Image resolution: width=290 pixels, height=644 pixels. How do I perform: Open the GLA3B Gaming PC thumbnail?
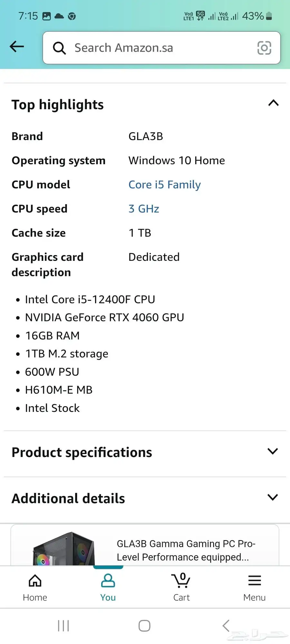[64, 549]
